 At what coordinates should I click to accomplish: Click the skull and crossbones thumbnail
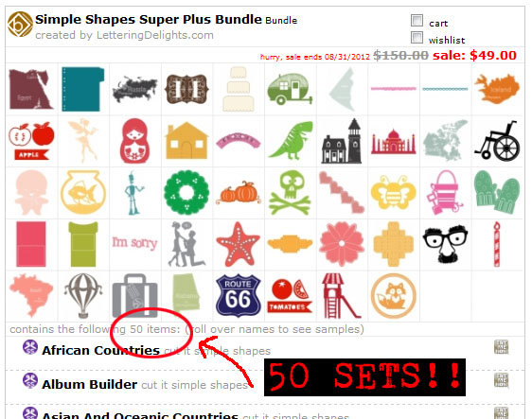(x=290, y=193)
